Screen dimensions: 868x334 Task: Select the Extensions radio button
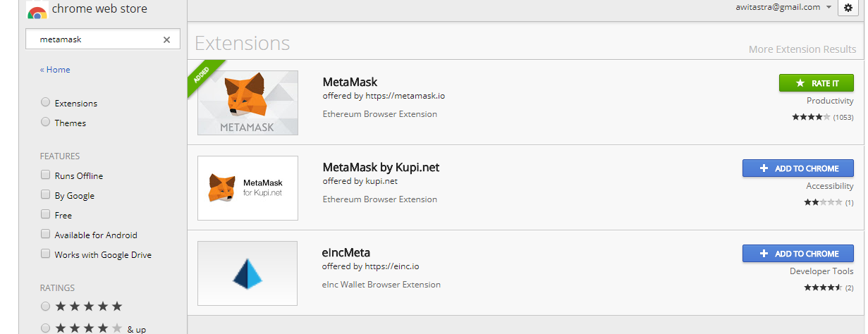coord(46,103)
